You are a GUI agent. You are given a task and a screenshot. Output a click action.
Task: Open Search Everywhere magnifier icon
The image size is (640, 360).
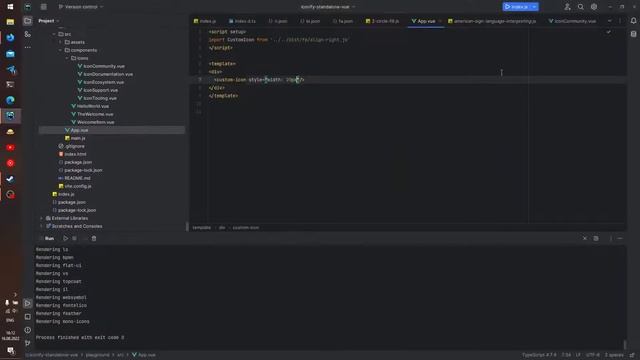(x=580, y=7)
